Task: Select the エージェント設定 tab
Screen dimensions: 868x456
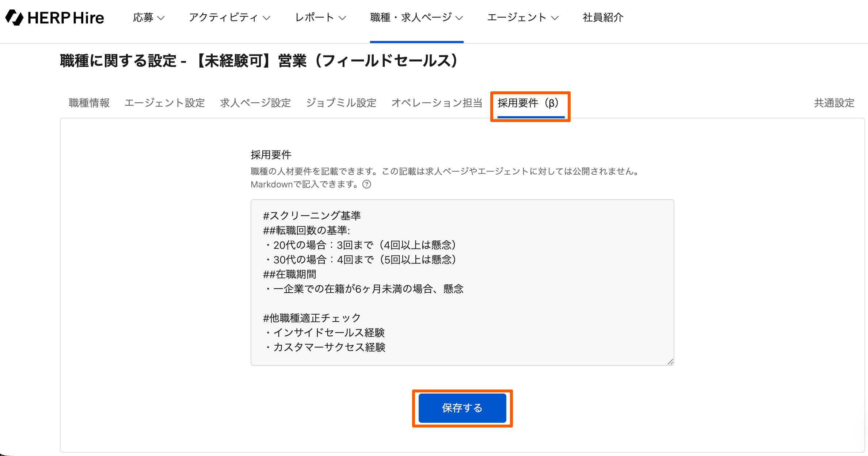Action: coord(164,103)
